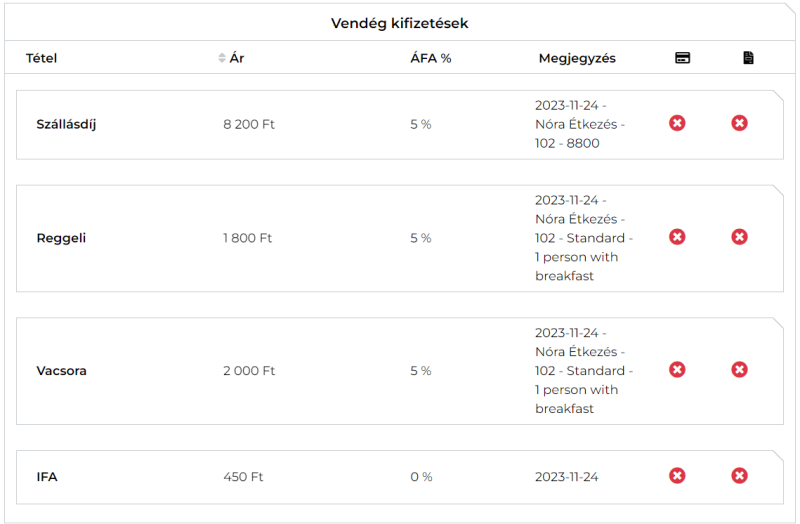Click the Tétel column header
Image resolution: width=800 pixels, height=524 pixels.
point(42,58)
